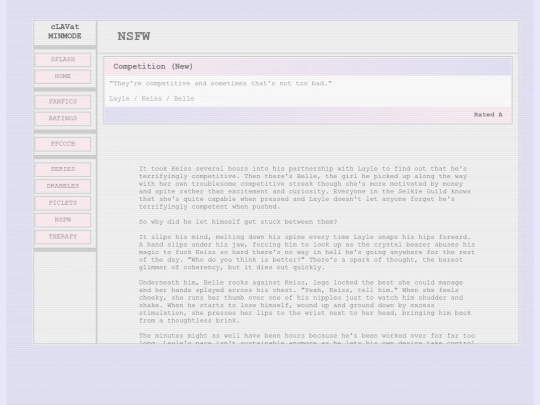
Task: Browse the SERIES category
Action: point(63,169)
